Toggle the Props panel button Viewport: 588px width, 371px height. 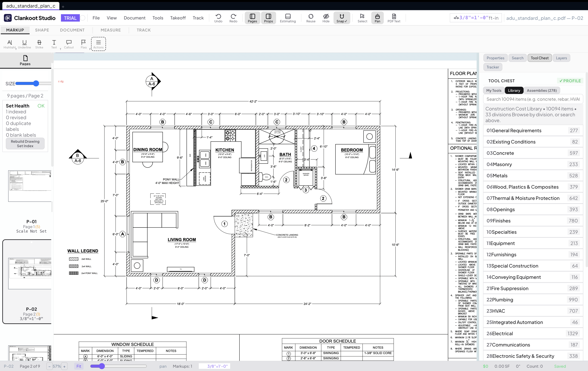pos(268,18)
